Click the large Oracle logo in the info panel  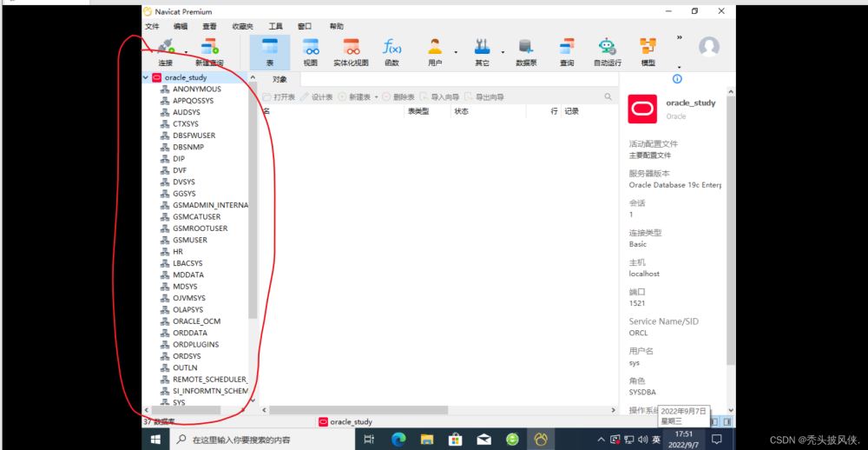(642, 109)
